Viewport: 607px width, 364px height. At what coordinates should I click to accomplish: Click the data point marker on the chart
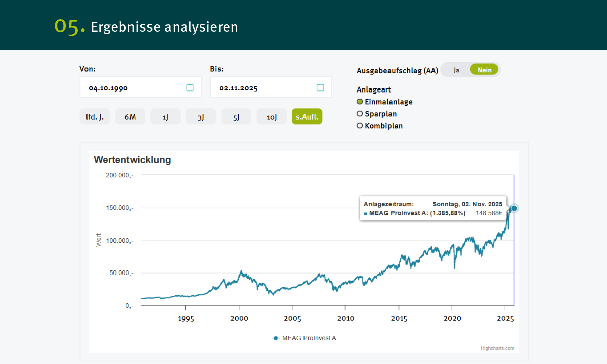tap(514, 208)
